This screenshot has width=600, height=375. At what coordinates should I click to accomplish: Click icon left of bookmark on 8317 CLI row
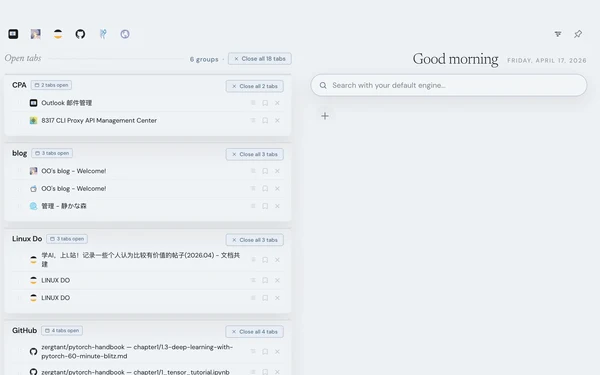253,121
